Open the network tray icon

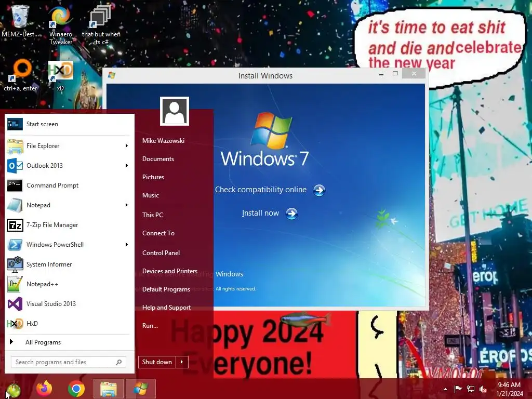(471, 389)
